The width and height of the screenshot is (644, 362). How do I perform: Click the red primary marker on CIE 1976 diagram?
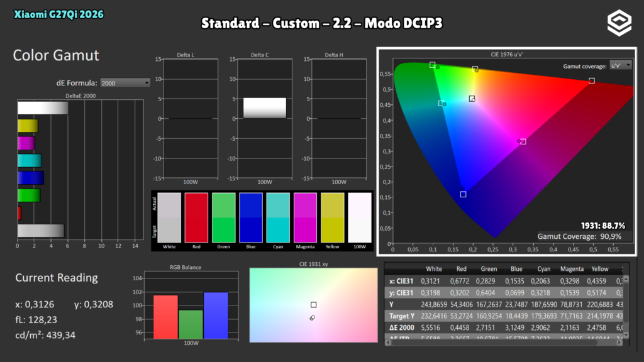tap(592, 81)
